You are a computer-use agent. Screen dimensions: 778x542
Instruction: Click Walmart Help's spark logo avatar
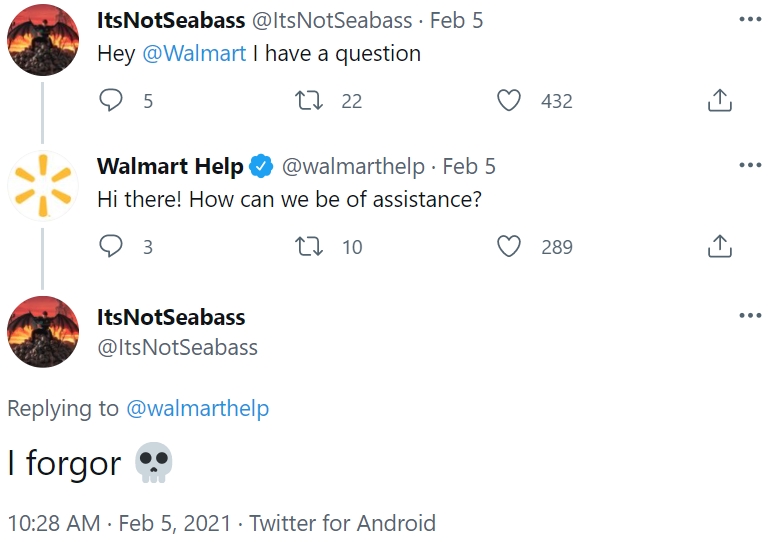43,186
